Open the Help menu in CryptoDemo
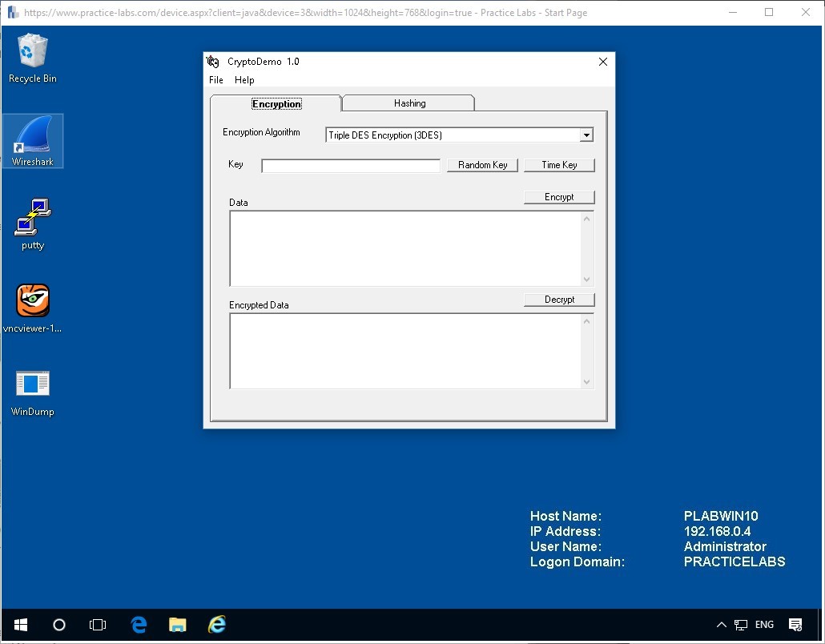The width and height of the screenshot is (825, 644). 243,79
